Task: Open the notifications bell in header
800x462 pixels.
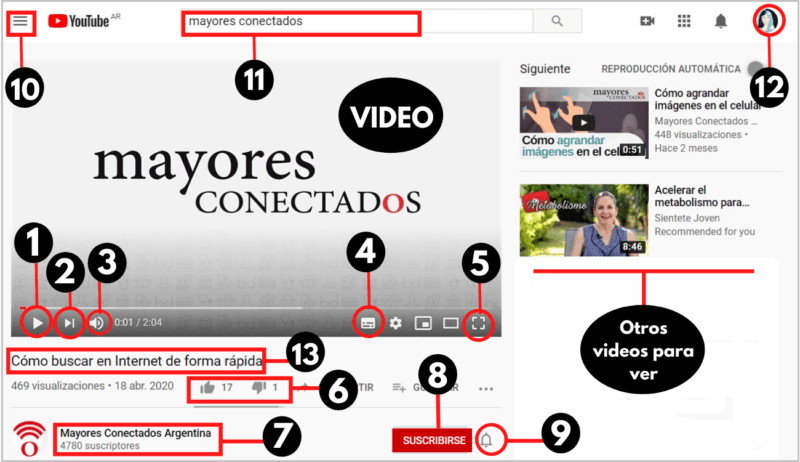Action: point(720,21)
